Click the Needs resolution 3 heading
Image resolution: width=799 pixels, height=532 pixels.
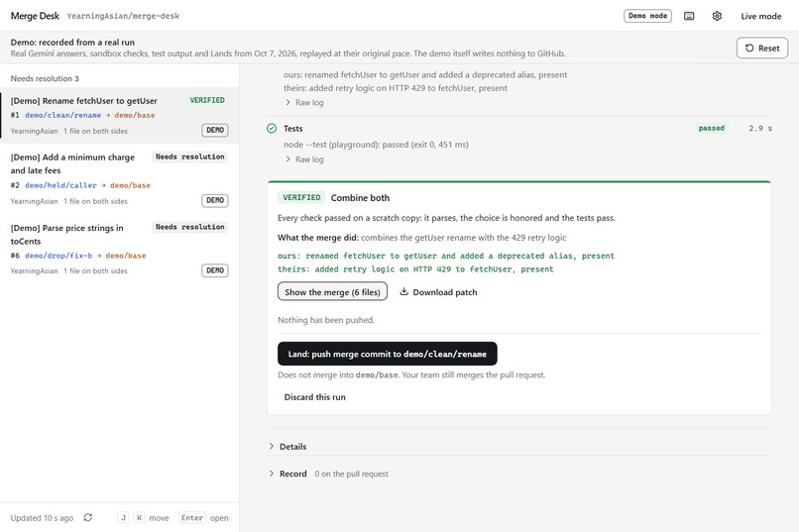tap(45, 78)
